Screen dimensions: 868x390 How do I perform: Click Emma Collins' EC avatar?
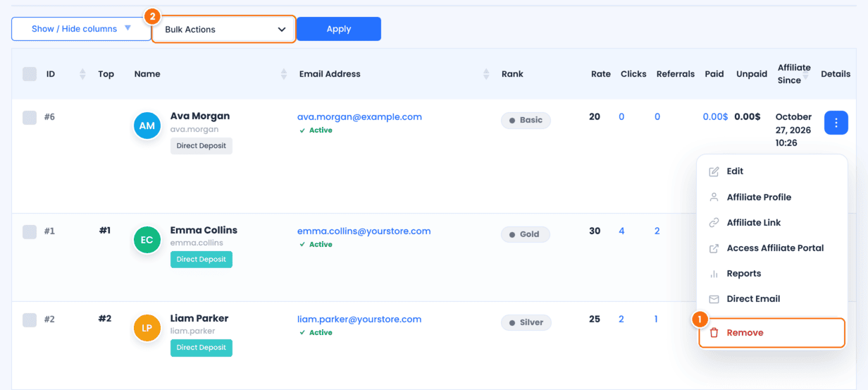click(x=147, y=240)
